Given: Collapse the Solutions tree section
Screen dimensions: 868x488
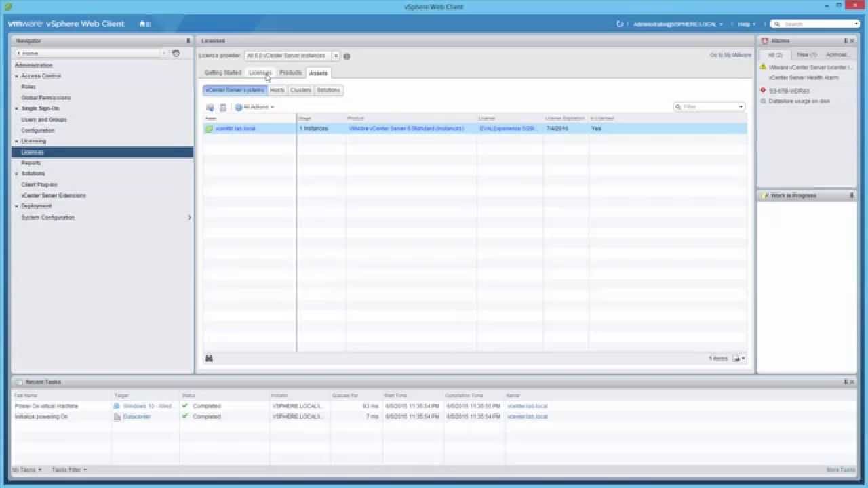Looking at the screenshot, I should tap(17, 174).
